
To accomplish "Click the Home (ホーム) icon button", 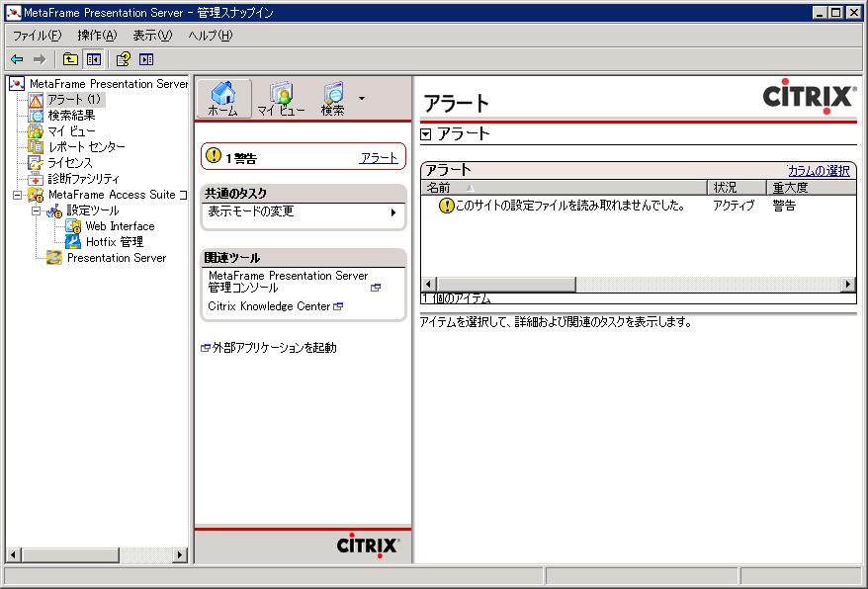I will [223, 99].
